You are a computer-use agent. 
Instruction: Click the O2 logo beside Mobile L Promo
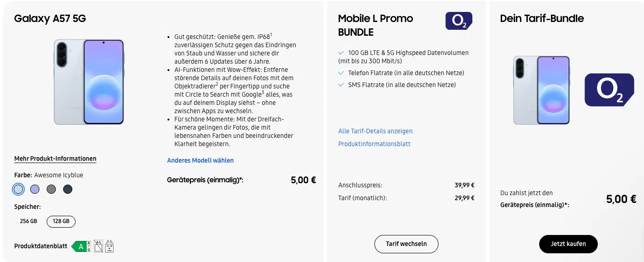[x=459, y=21]
